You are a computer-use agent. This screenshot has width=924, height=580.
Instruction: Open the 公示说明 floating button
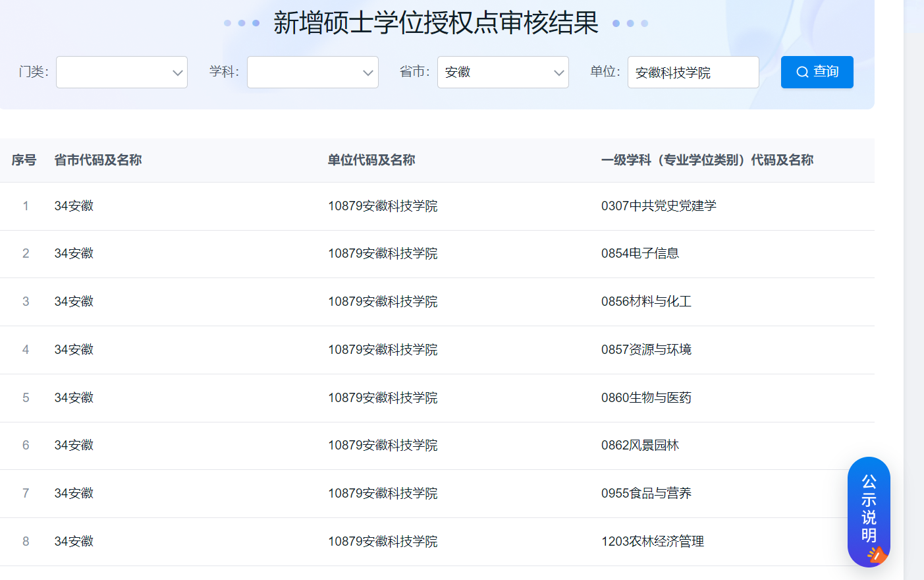click(x=869, y=511)
